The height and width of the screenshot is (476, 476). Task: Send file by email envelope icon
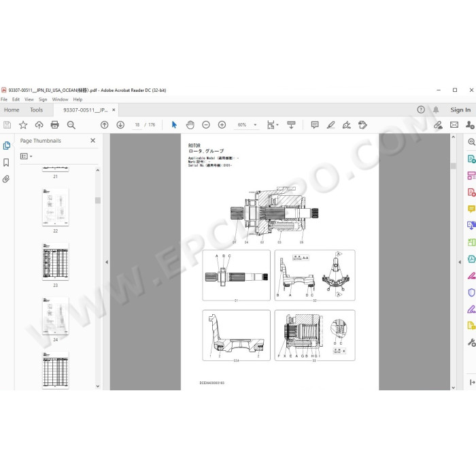tap(454, 124)
